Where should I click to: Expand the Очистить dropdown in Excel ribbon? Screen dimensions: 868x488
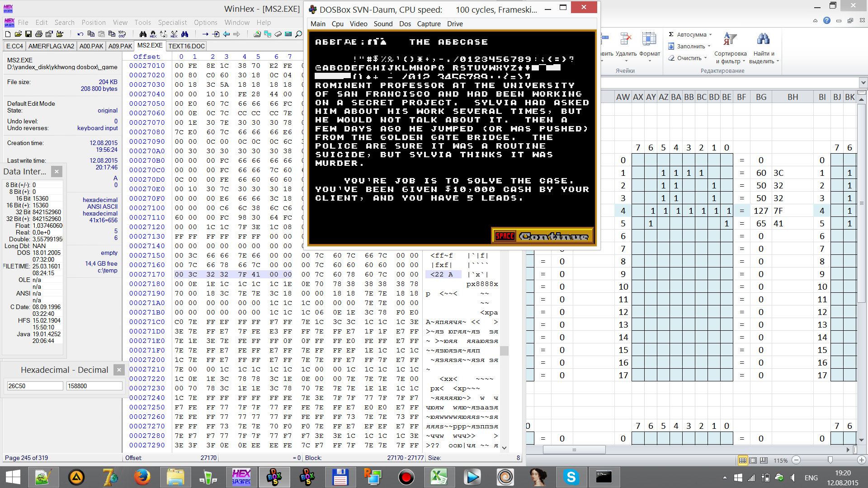point(705,58)
